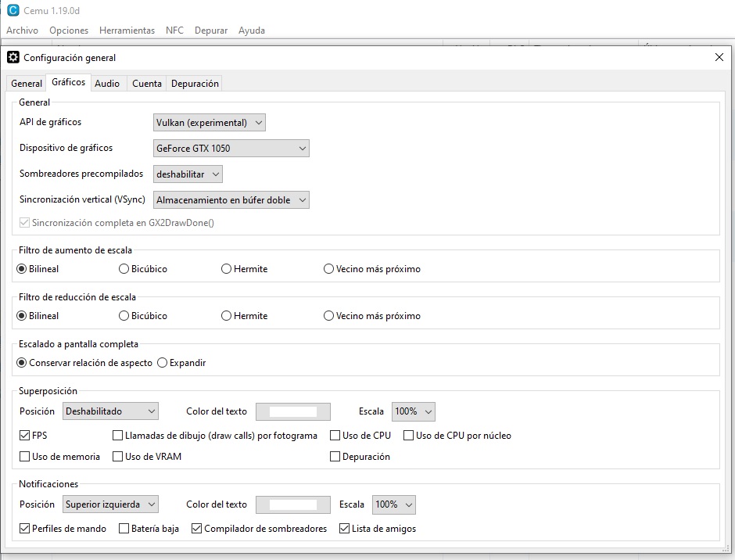
Task: Open the Ayuda menu
Action: (251, 31)
